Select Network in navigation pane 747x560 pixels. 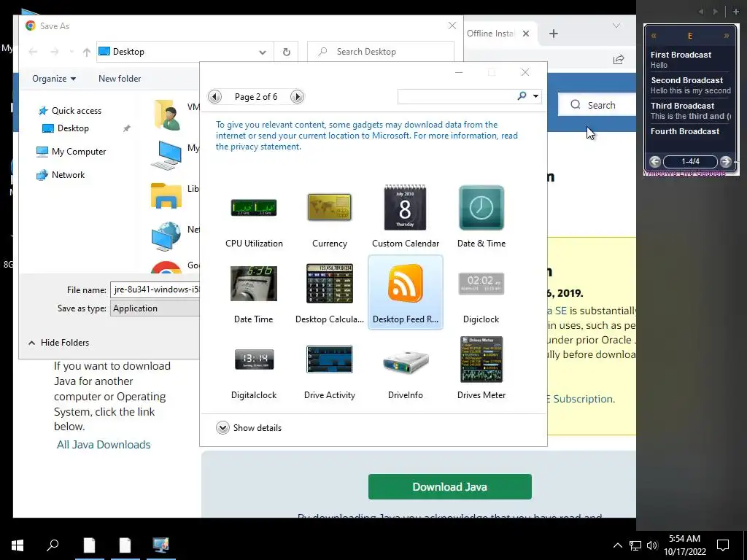click(61, 175)
